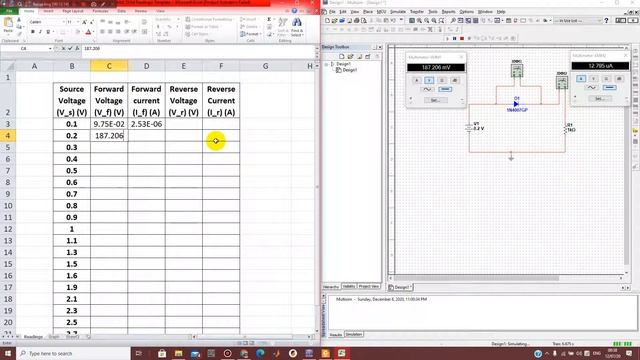Viewport: 640px width, 360px height.
Task: Switch to the Insert ribbon tab
Action: coord(48,11)
